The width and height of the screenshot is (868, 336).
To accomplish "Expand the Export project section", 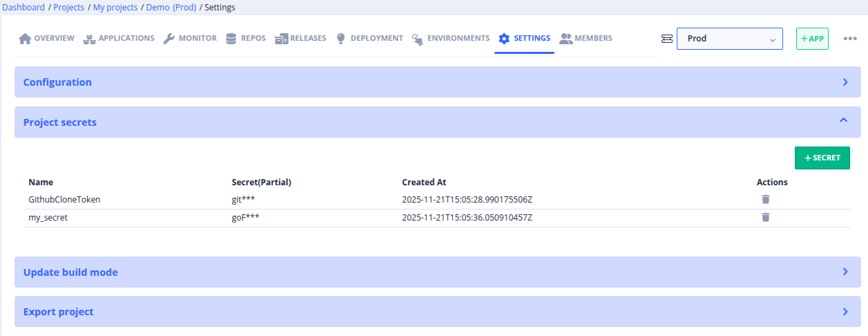I will coord(437,312).
